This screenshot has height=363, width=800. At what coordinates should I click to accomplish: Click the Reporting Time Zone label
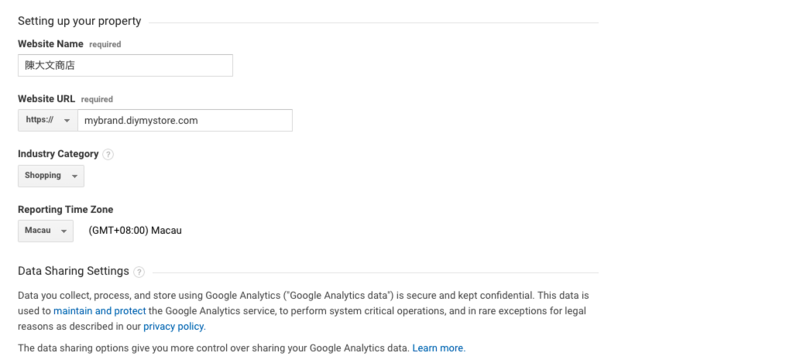tap(65, 209)
